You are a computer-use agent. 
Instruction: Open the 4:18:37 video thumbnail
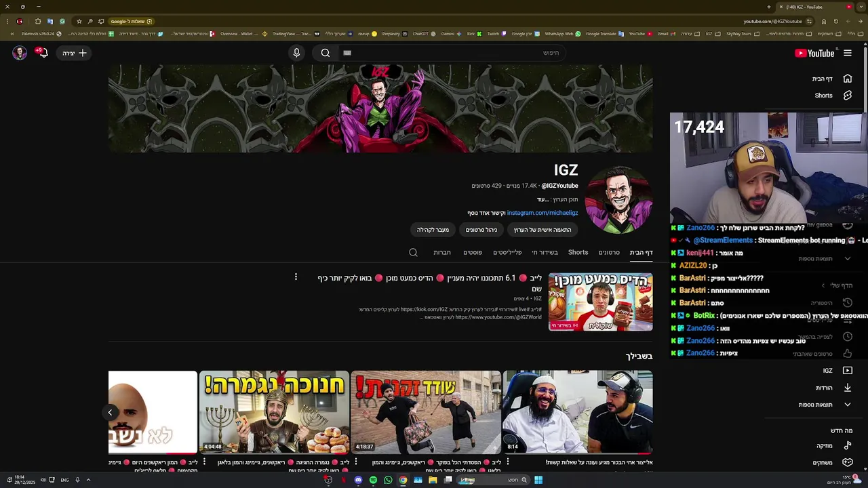click(426, 412)
